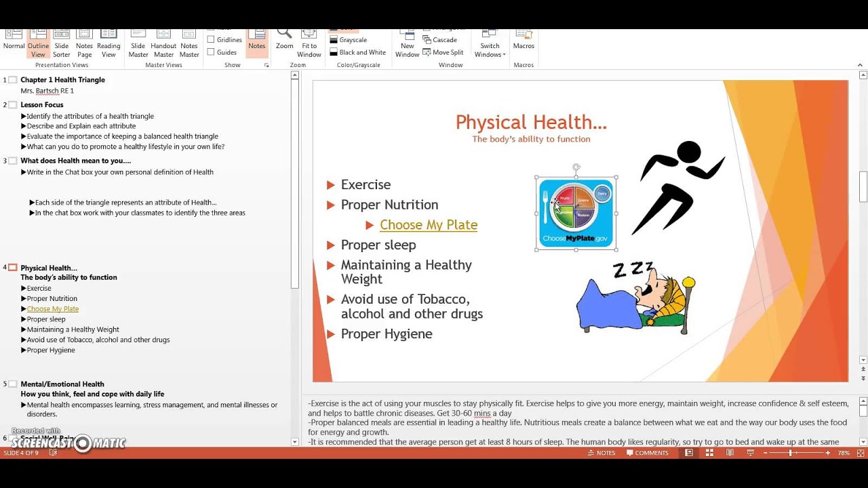Click the 78% zoom level

pyautogui.click(x=844, y=453)
